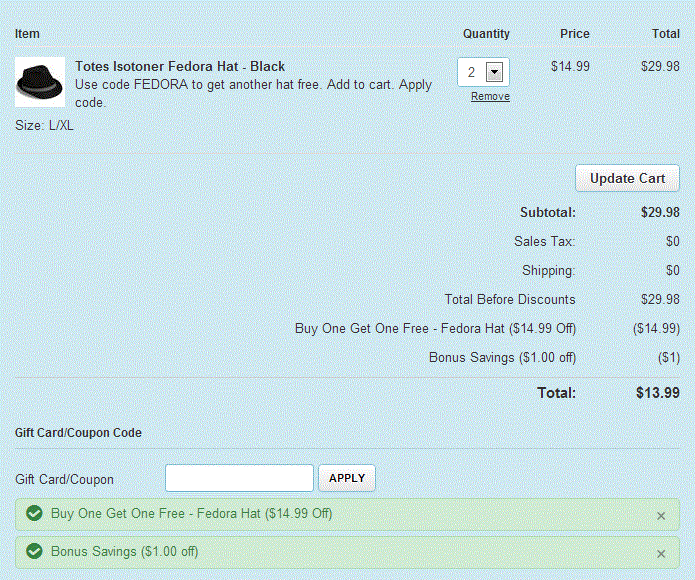Apply the coupon code with APPLY
Image resolution: width=695 pixels, height=580 pixels.
(347, 478)
